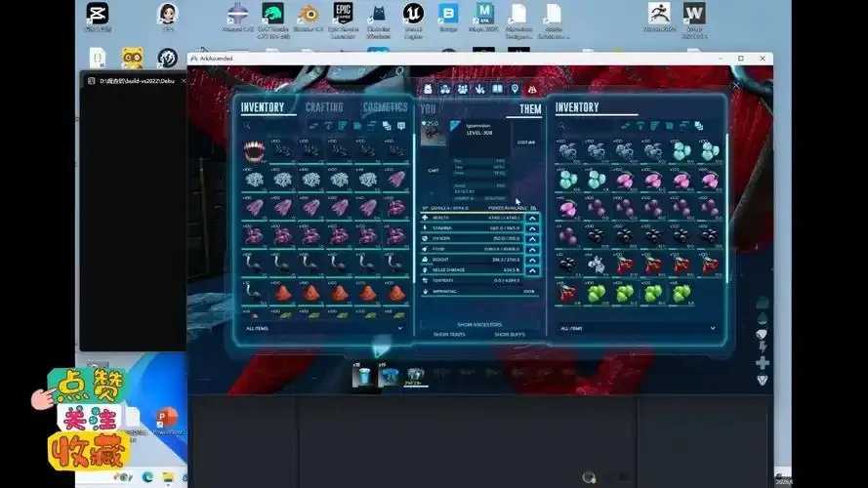Click the search magnifier in left inventory

pos(247,126)
